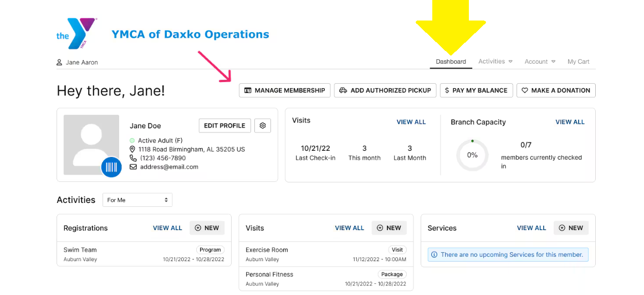
Task: Add new registration
Action: click(207, 228)
